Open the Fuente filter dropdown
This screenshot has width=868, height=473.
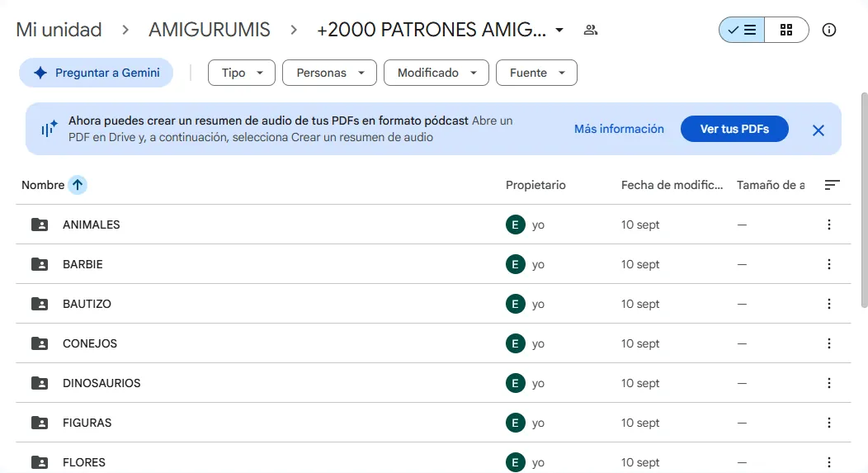536,73
